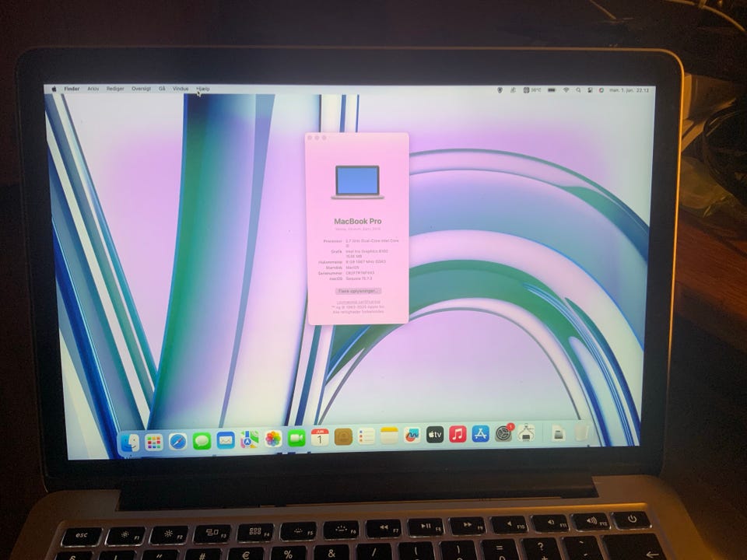Image resolution: width=747 pixels, height=560 pixels.
Task: Click the shield icon in menu bar
Action: 500,89
